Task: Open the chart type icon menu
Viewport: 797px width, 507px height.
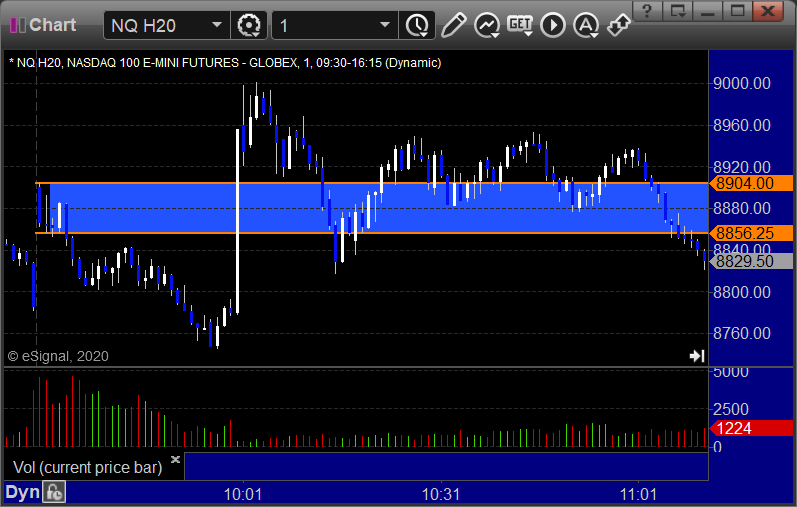Action: (487, 25)
